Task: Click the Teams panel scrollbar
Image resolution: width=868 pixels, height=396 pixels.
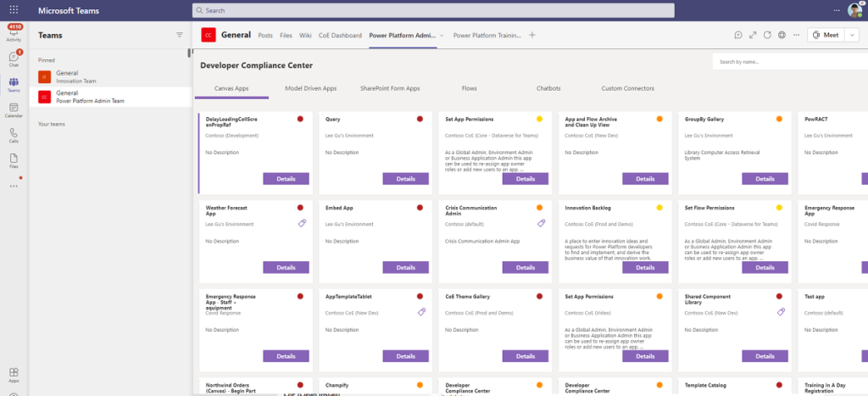Action: (x=189, y=53)
